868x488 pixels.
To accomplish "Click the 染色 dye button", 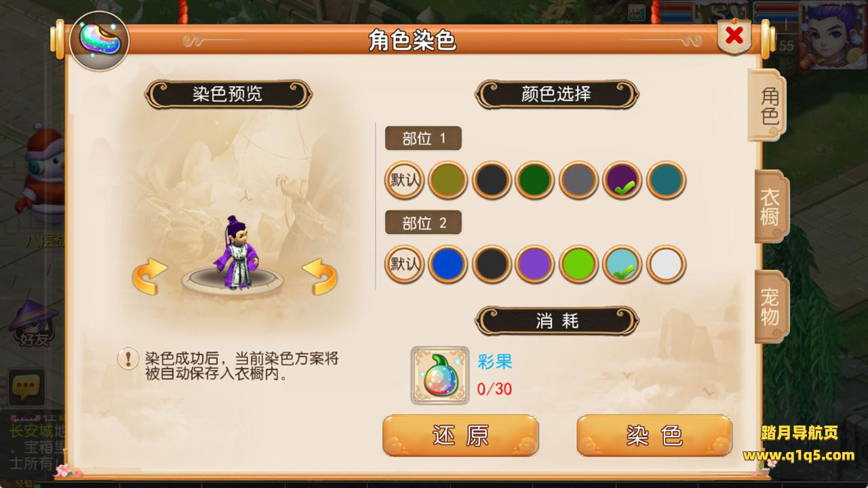I will pyautogui.click(x=654, y=435).
